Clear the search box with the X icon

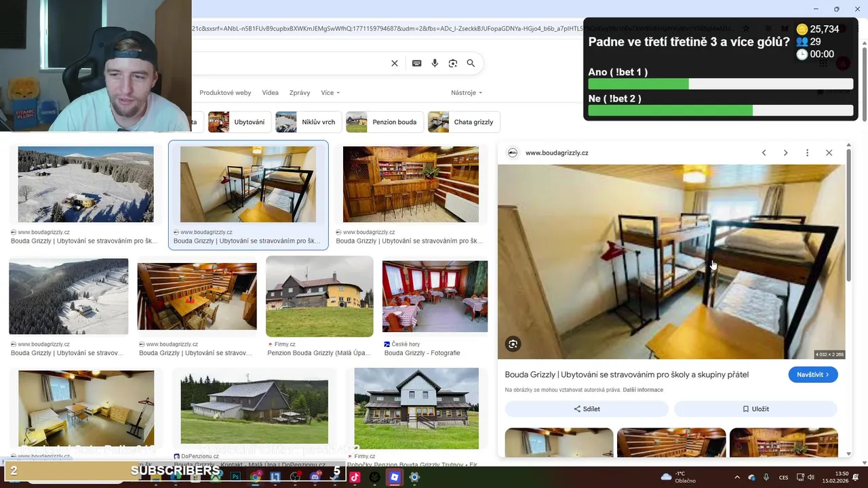(x=394, y=63)
